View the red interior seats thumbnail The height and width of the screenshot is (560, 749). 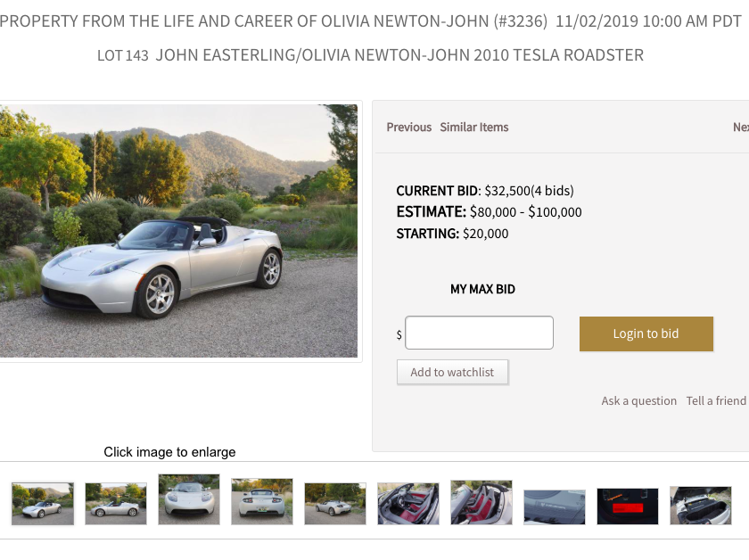coord(408,504)
